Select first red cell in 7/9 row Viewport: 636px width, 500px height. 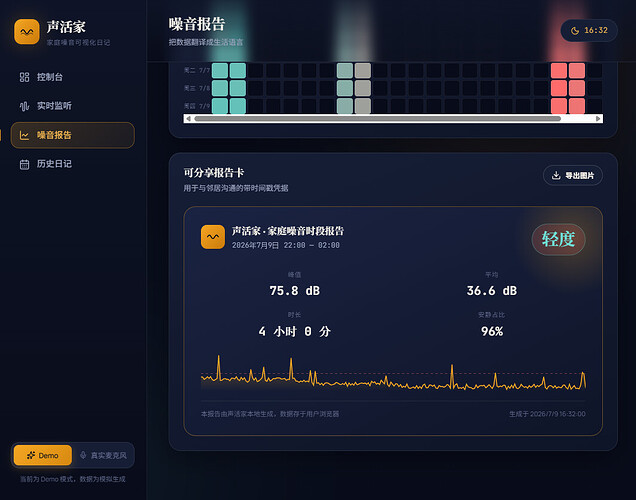click(559, 106)
